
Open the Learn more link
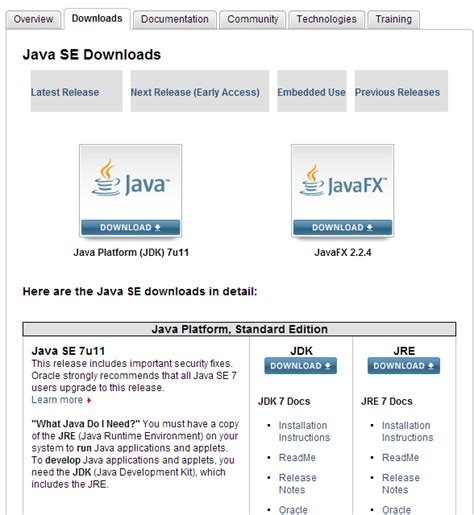tap(57, 400)
